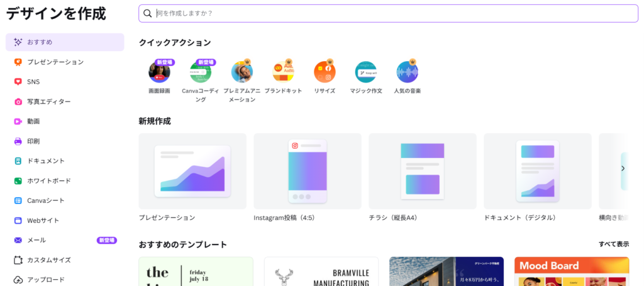Open the 動画 category label
The height and width of the screenshot is (286, 644).
[33, 122]
